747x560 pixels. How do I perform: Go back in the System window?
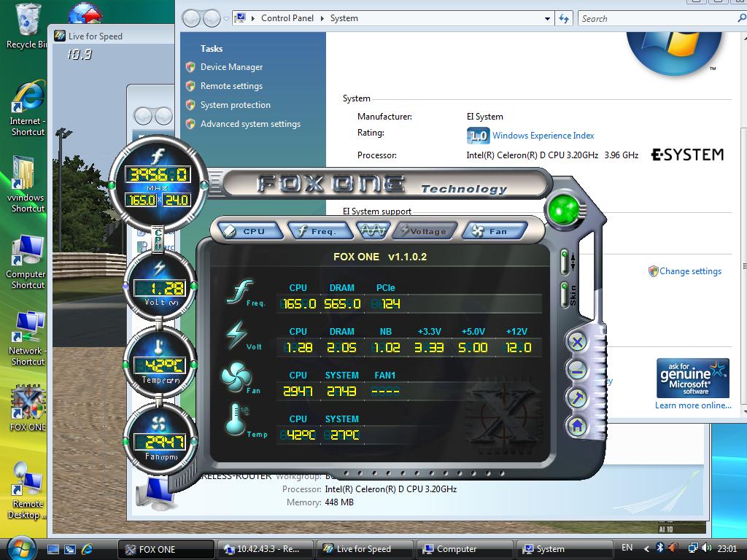click(192, 18)
